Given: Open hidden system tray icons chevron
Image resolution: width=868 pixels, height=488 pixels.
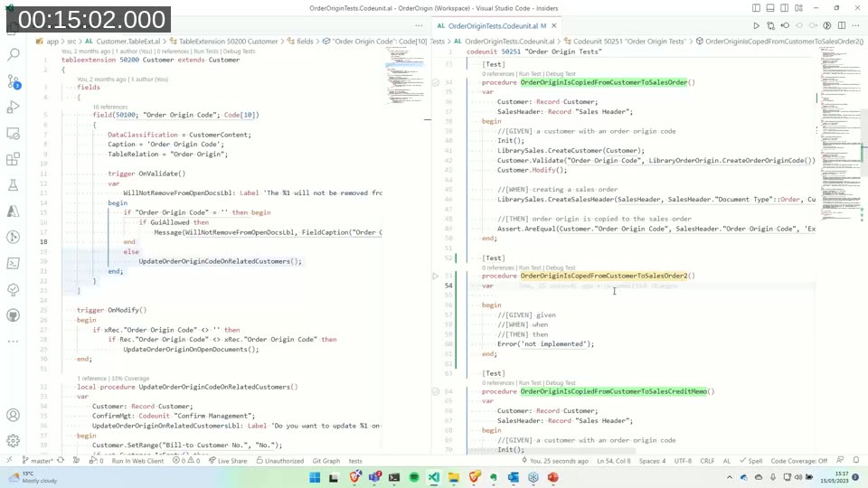Looking at the screenshot, I should (729, 477).
